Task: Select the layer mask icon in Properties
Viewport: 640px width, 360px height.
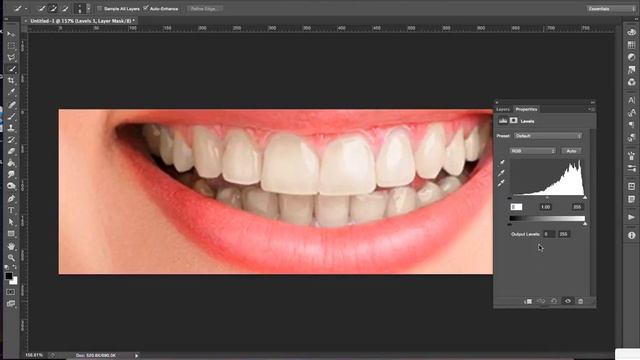Action: 513,121
